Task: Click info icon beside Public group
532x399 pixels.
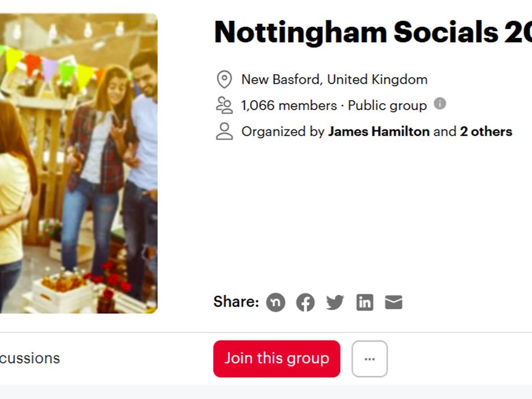Action: [x=439, y=104]
